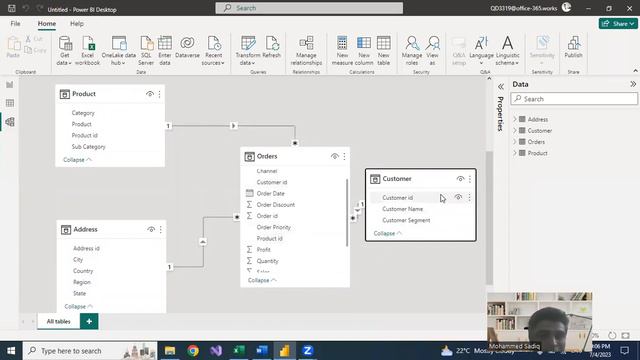Open Customer table more options
This screenshot has height=360, width=640.
pos(470,179)
